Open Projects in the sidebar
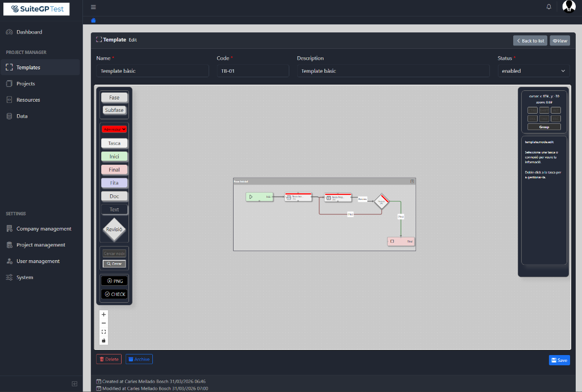 coord(26,84)
